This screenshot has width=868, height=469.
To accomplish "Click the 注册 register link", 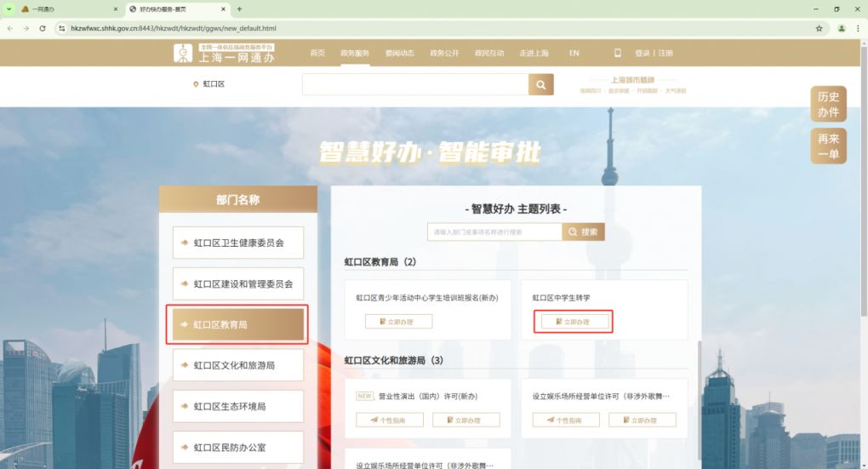I will [665, 53].
